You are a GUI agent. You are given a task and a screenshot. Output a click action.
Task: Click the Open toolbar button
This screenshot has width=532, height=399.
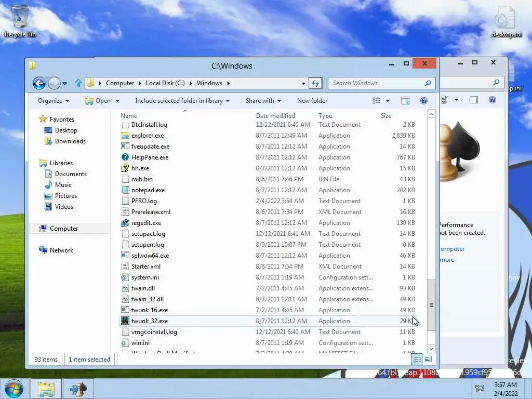pos(98,101)
